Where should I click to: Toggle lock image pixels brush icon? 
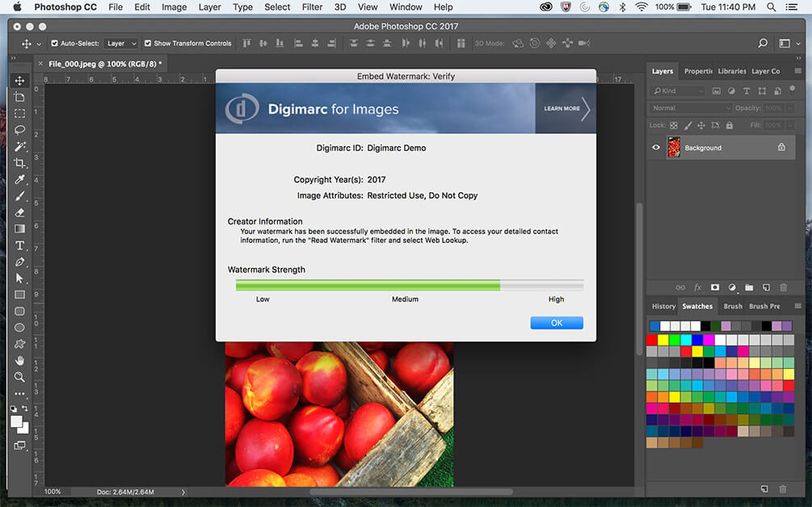pyautogui.click(x=688, y=125)
